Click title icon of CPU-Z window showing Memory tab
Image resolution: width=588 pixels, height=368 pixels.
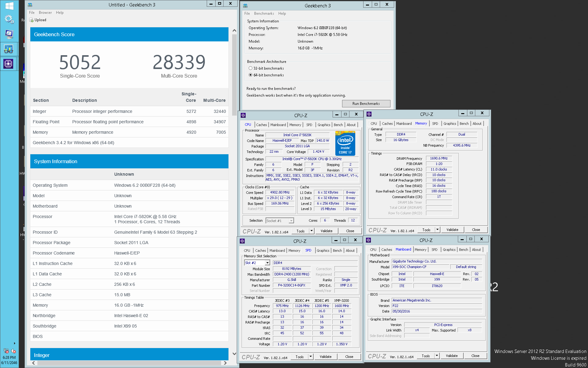click(x=369, y=114)
